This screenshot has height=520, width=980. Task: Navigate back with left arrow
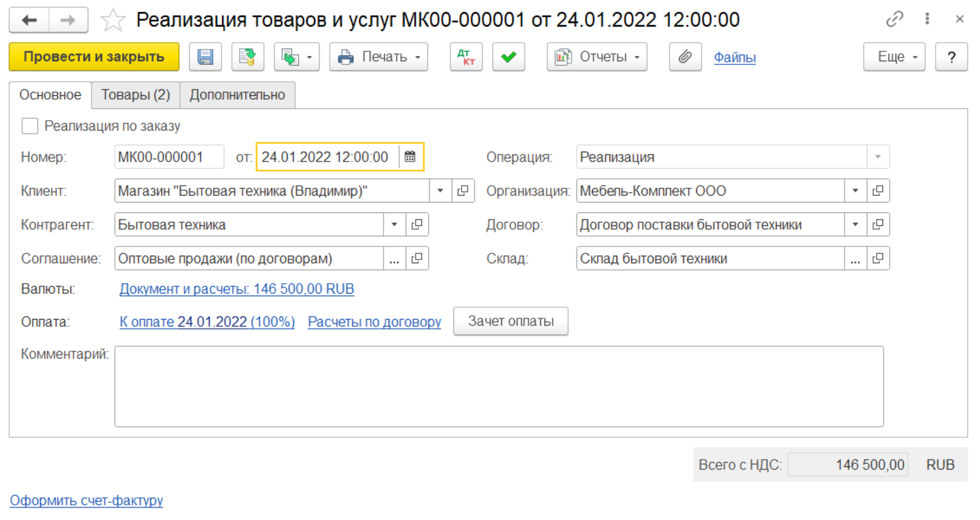point(29,21)
